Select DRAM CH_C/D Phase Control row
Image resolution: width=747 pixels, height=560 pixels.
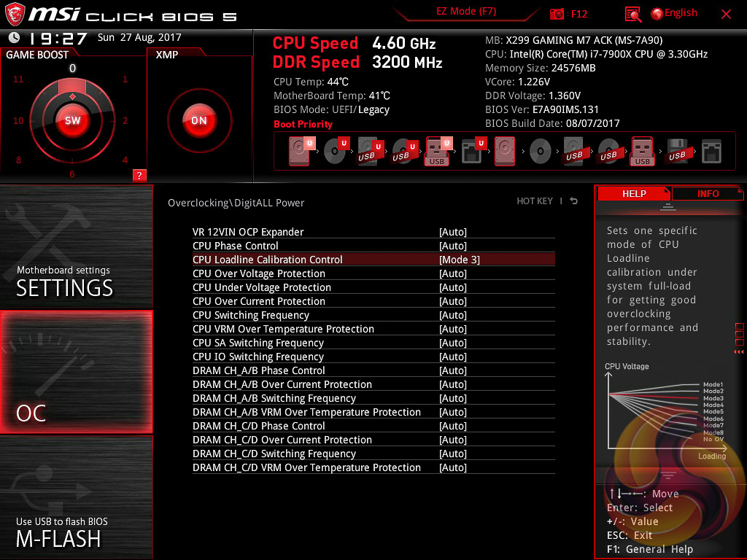pyautogui.click(x=373, y=426)
